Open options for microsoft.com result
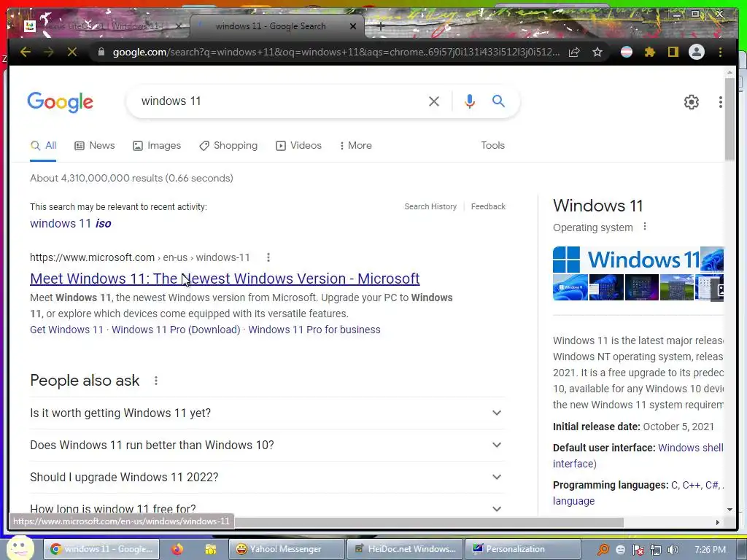 pos(268,257)
